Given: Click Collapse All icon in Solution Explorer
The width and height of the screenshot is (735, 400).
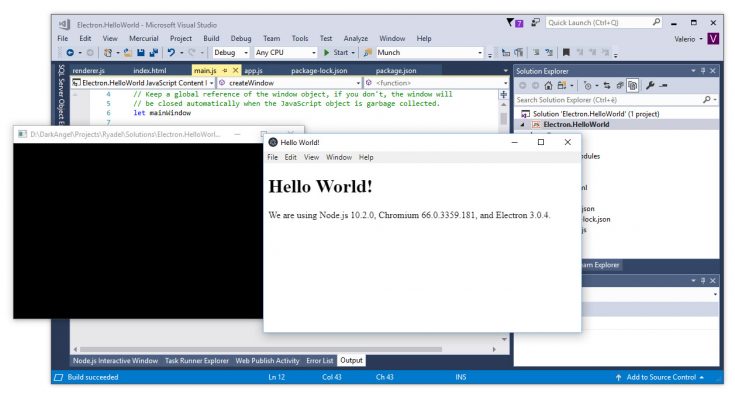Looking at the screenshot, I should 620,85.
